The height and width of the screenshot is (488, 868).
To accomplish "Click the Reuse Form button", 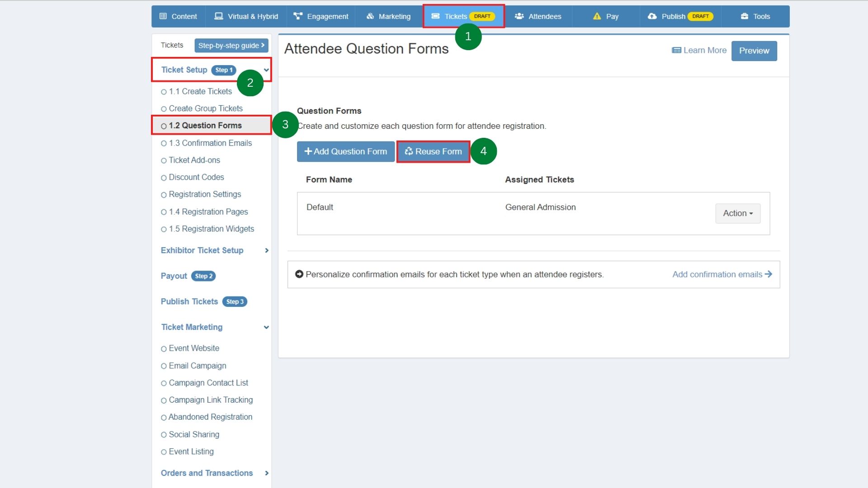I will (434, 151).
